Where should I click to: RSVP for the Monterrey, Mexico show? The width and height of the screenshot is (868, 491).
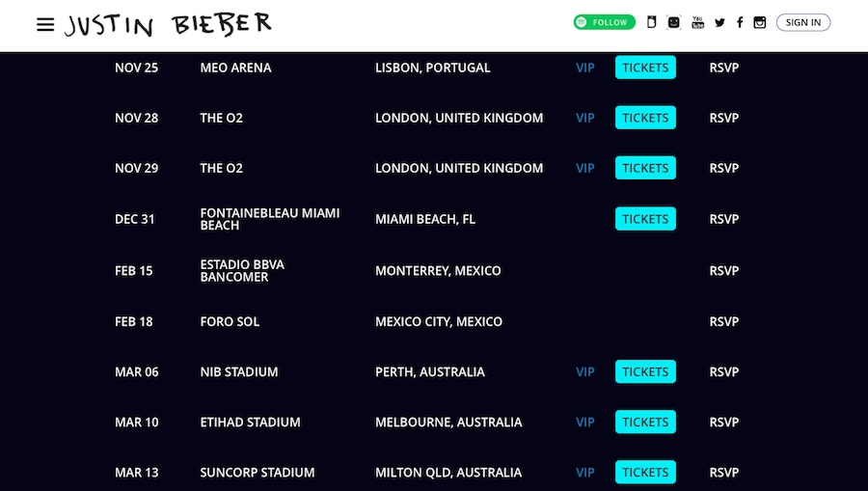click(723, 271)
